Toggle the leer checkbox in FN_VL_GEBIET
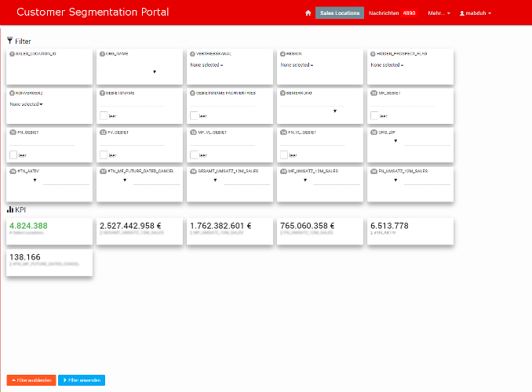This screenshot has width=532, height=392. tap(284, 154)
